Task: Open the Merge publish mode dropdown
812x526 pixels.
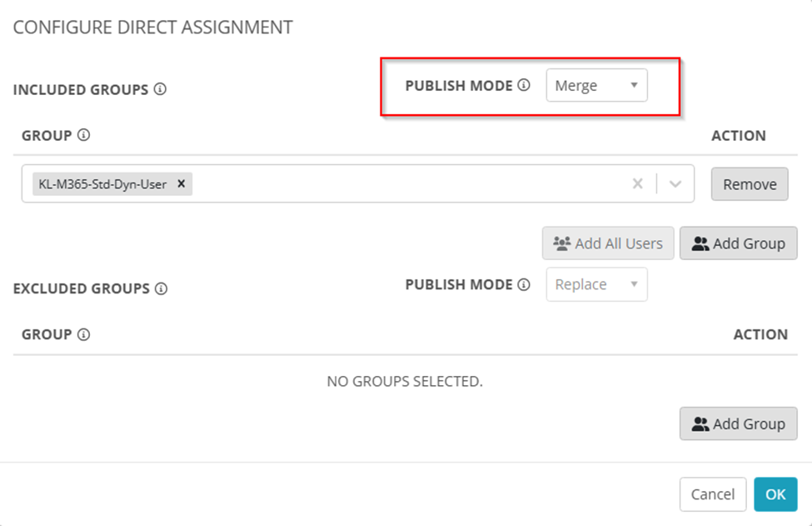Action: [596, 86]
